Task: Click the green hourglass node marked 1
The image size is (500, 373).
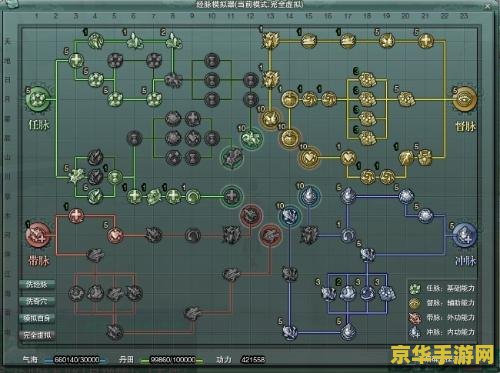Action: pos(115,177)
